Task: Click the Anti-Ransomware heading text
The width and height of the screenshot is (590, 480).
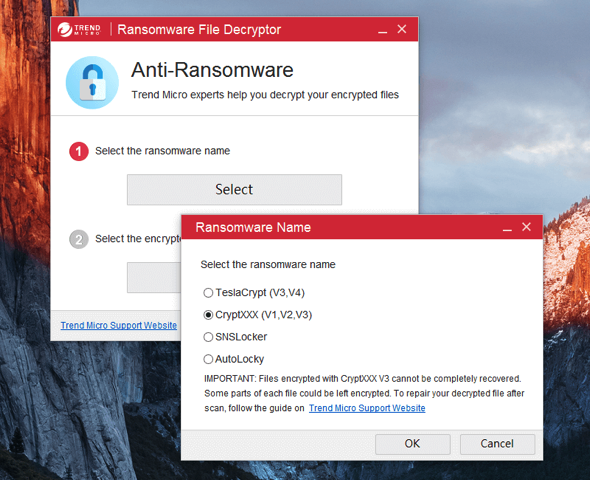Action: coord(212,70)
